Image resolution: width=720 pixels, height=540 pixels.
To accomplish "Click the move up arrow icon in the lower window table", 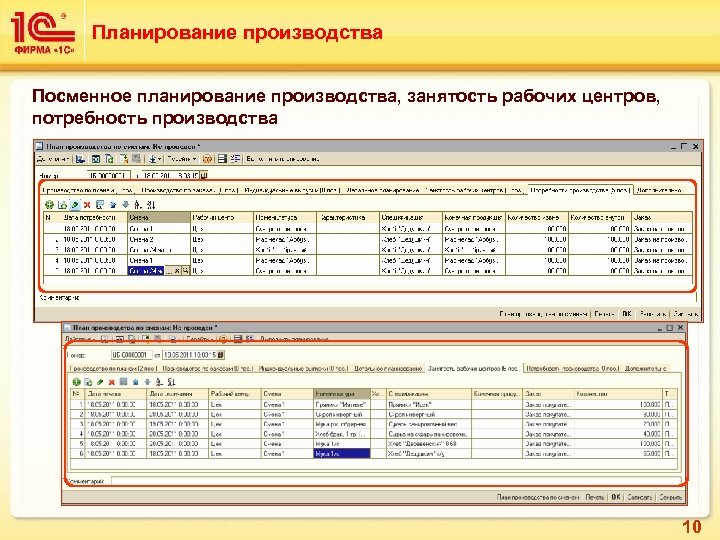I will pyautogui.click(x=135, y=382).
